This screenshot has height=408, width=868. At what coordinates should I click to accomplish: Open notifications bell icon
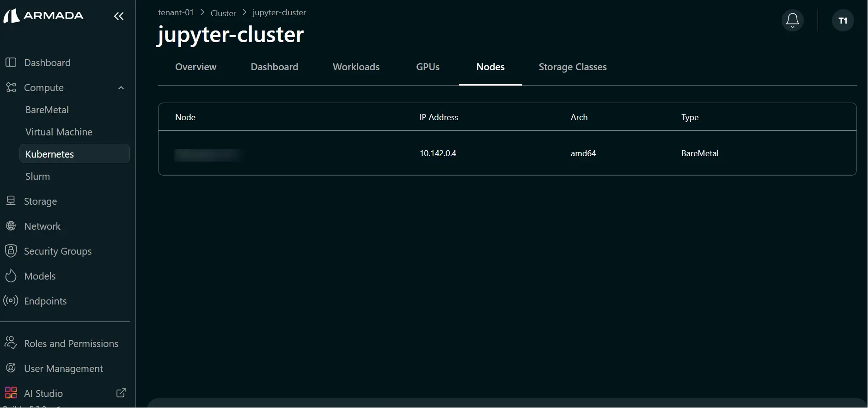793,20
